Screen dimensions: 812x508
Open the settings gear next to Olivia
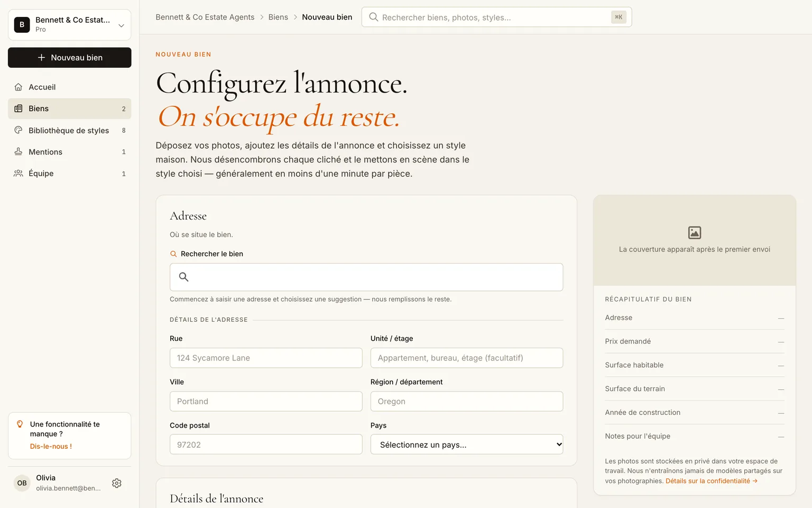[117, 483]
